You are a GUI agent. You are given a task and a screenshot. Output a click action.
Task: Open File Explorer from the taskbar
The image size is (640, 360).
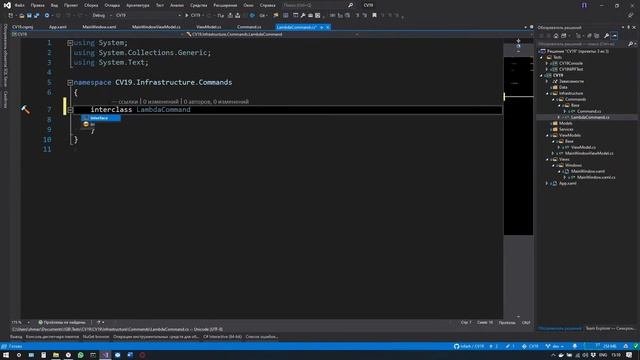pyautogui.click(x=56, y=355)
